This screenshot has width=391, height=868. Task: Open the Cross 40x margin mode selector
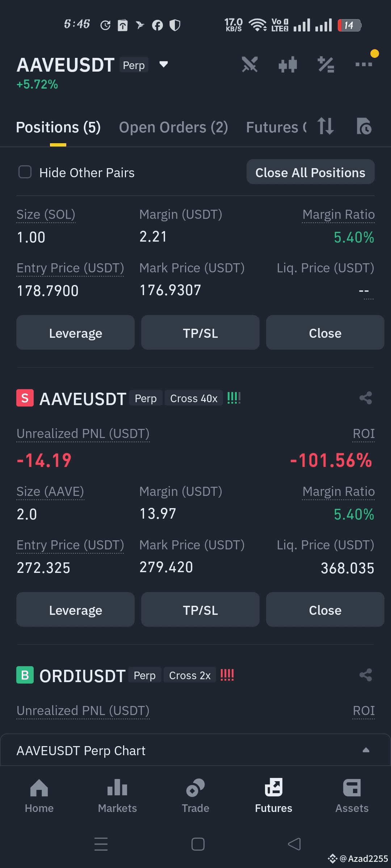click(194, 398)
